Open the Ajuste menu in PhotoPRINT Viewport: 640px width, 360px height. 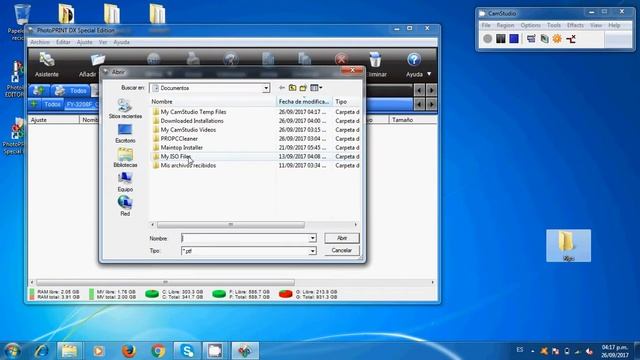tap(84, 42)
